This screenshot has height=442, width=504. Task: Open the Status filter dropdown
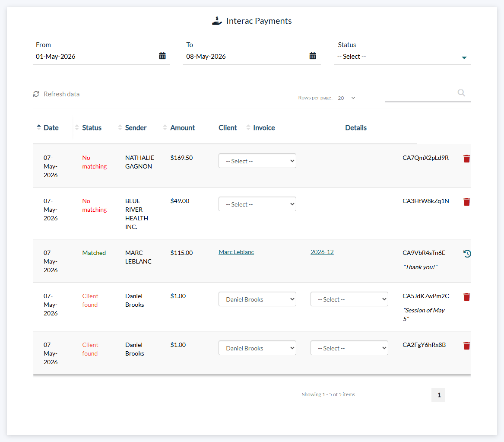(x=403, y=57)
